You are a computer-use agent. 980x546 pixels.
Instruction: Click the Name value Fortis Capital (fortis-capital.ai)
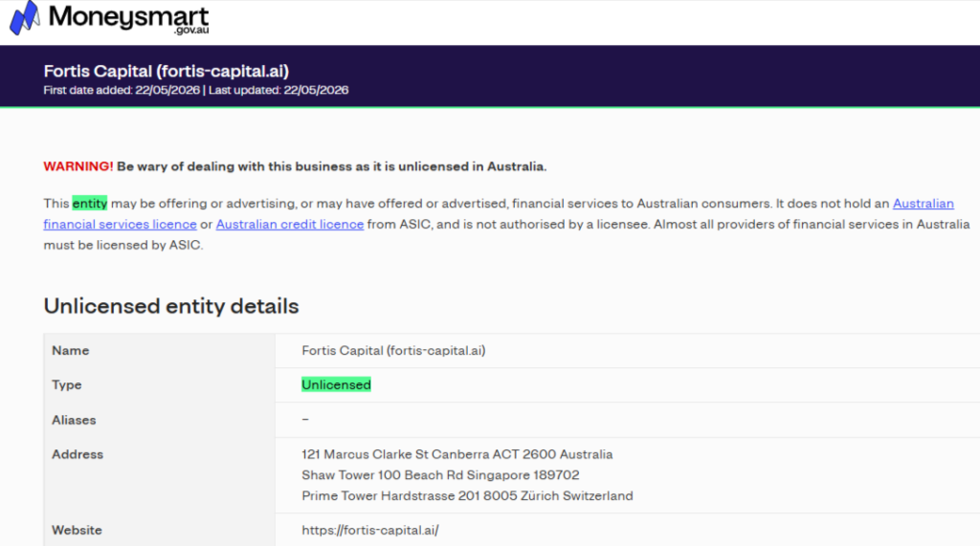[393, 351]
